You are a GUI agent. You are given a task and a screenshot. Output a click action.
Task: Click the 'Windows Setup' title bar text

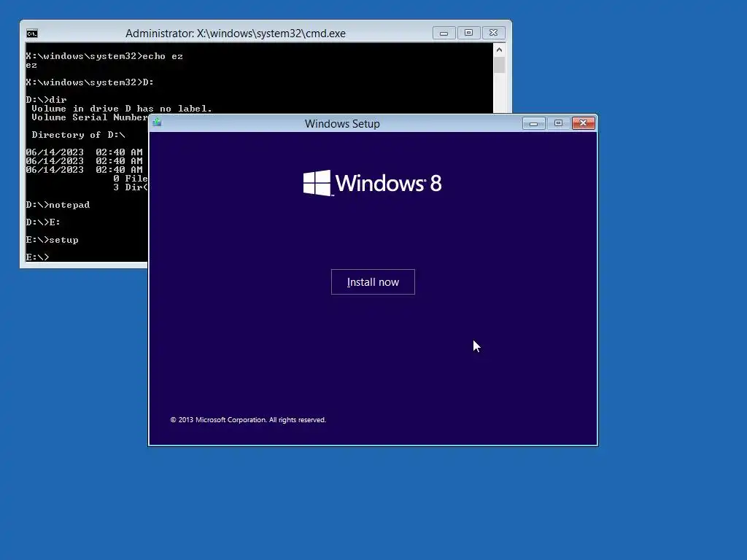tap(342, 124)
